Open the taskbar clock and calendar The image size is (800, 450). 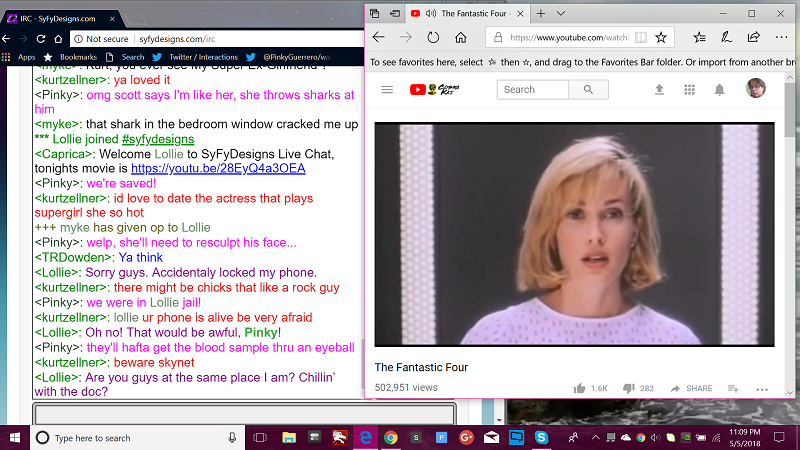745,438
